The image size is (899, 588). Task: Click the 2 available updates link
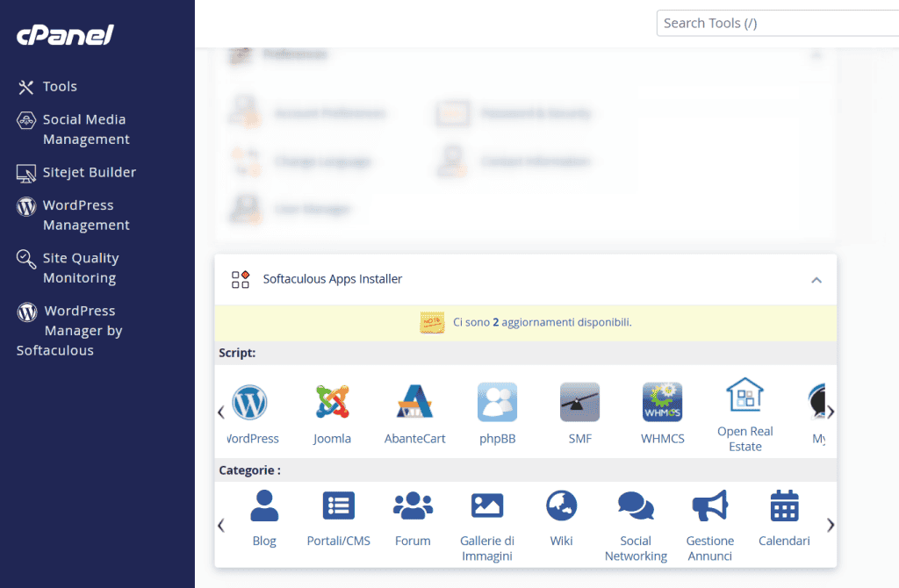click(495, 323)
